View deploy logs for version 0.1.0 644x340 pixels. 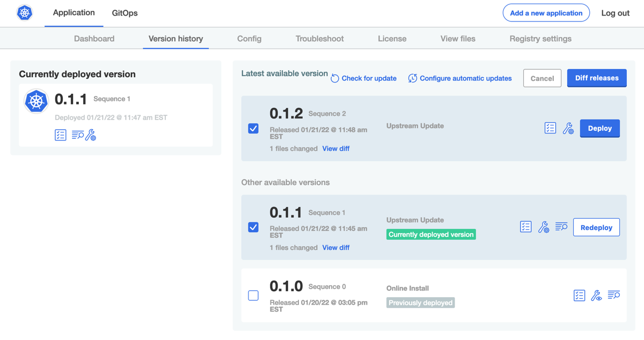614,295
